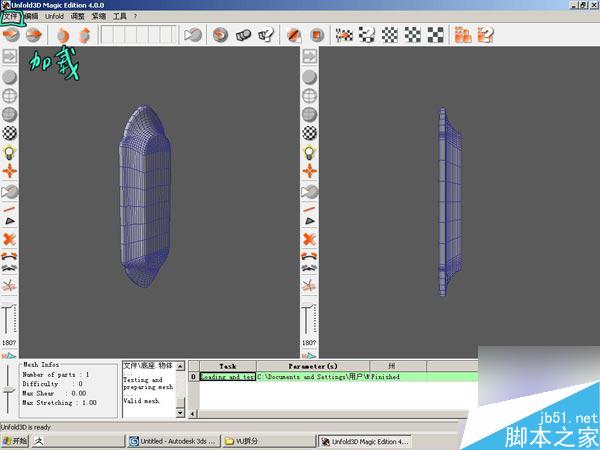Click the vertical slider beside Mesh Infos
Screen dimensions: 600x450
tap(8, 390)
